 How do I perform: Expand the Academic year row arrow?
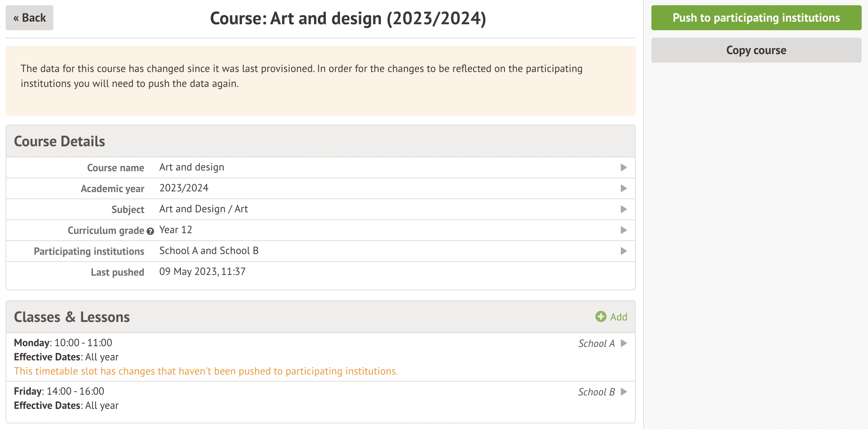click(x=623, y=188)
